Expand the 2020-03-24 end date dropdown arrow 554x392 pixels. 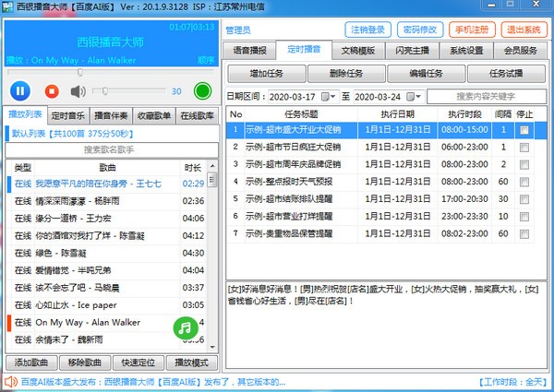coord(420,97)
